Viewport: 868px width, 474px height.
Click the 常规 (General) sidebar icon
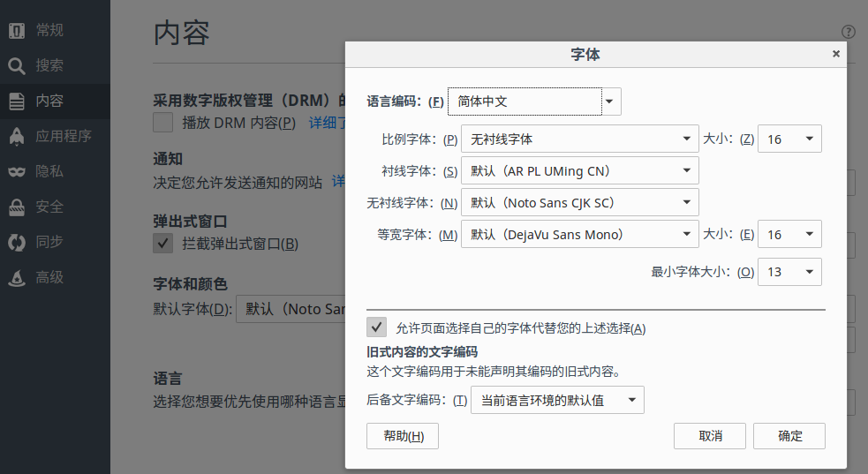coord(16,30)
